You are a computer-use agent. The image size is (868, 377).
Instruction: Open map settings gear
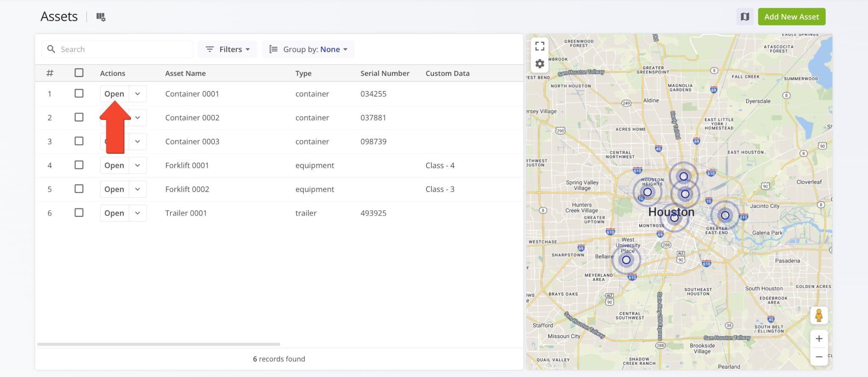[x=540, y=64]
